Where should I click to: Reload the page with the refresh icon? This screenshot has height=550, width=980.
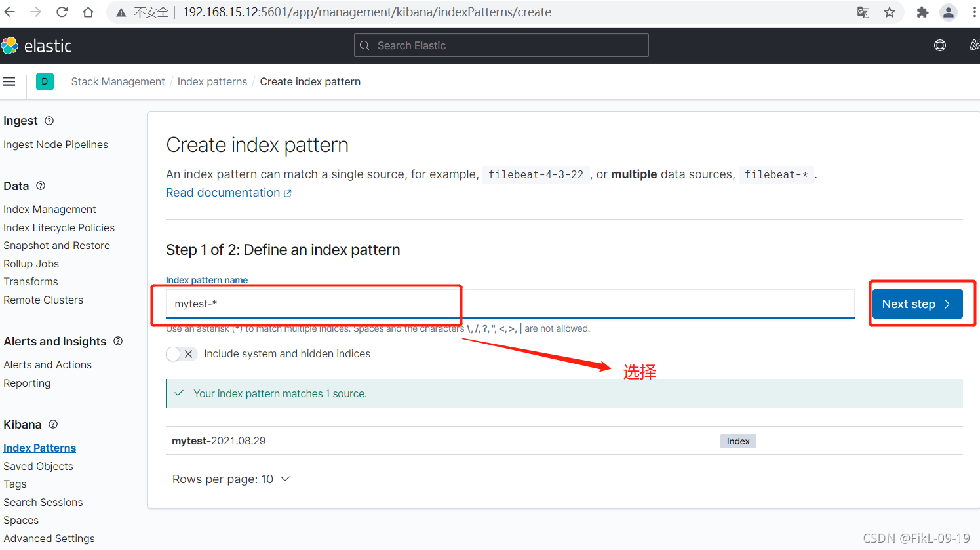(x=62, y=12)
